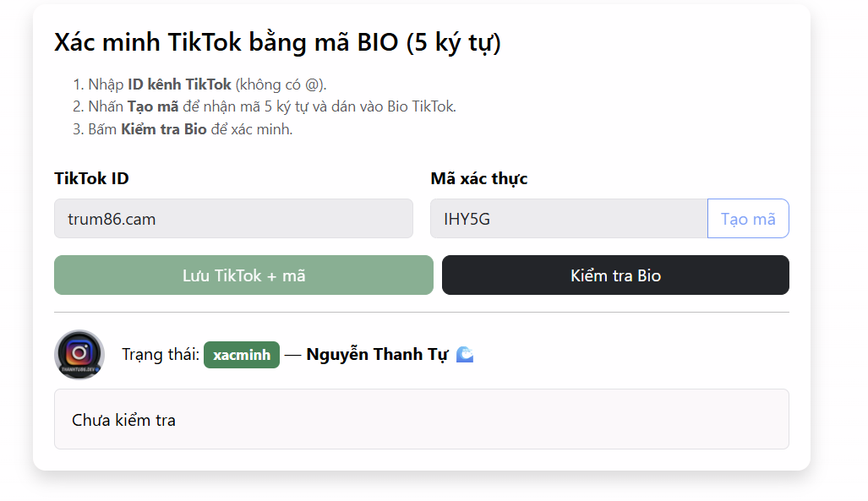868x501 pixels.
Task: Click the Chưa kiểm tra result box
Action: 422,419
